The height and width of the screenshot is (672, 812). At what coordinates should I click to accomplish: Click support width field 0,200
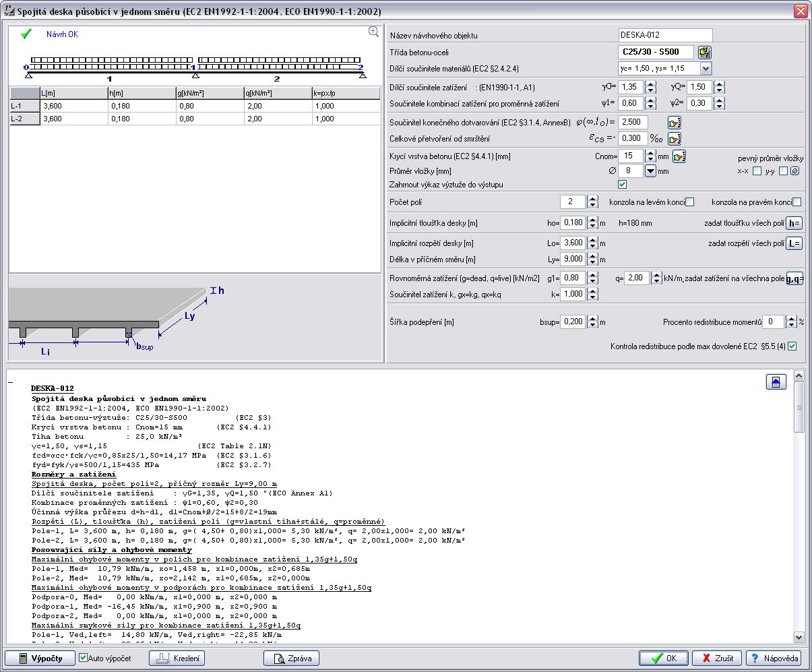point(573,322)
